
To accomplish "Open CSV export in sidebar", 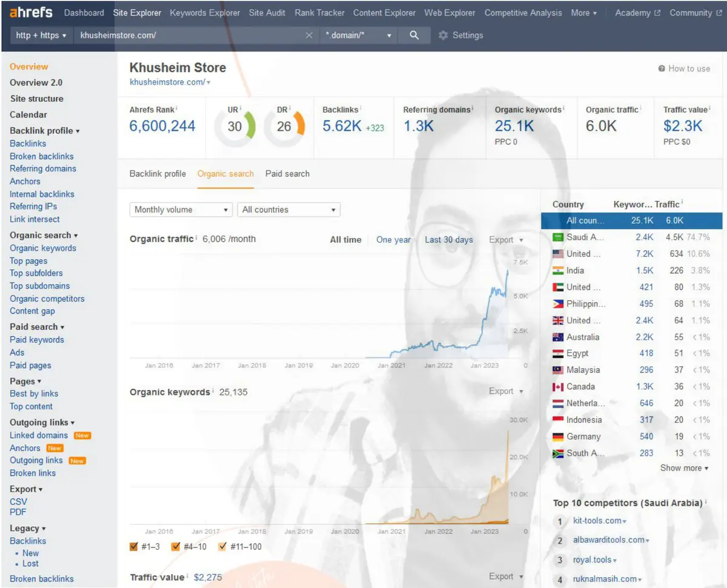I will (x=18, y=502).
